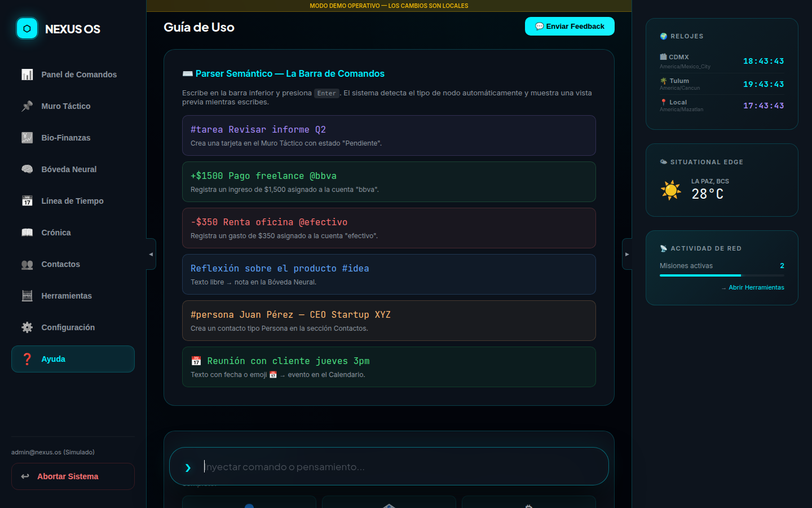The width and height of the screenshot is (812, 508).
Task: Select the Muro Táctico pin icon
Action: pyautogui.click(x=27, y=106)
